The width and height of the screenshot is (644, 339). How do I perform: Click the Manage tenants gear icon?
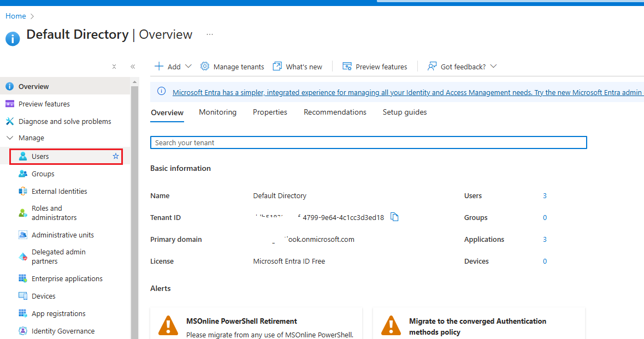click(x=205, y=67)
